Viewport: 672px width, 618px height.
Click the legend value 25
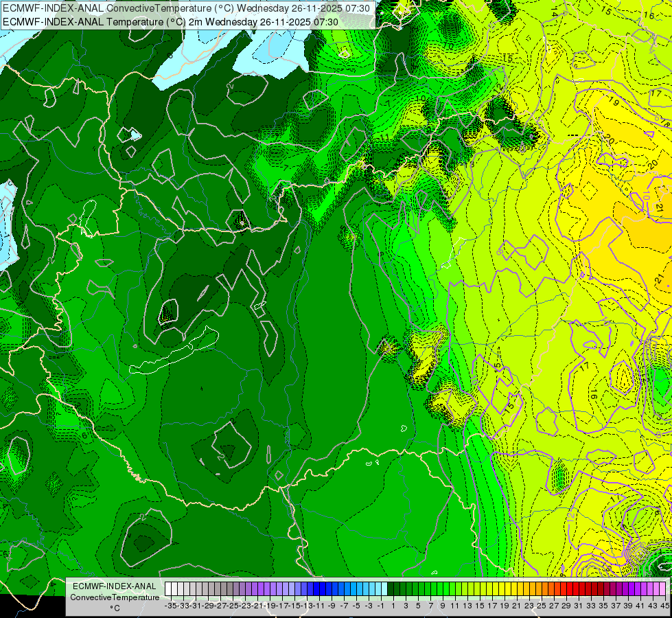[542, 606]
